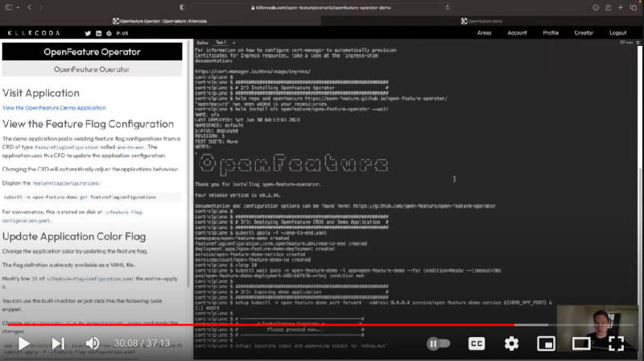644x361 pixels.
Task: Open video settings gear
Action: point(511,343)
